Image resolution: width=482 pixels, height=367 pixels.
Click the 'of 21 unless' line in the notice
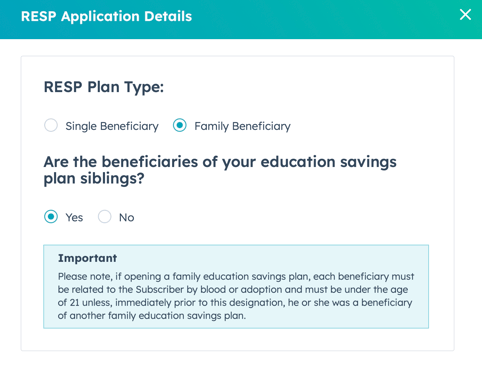pos(235,303)
